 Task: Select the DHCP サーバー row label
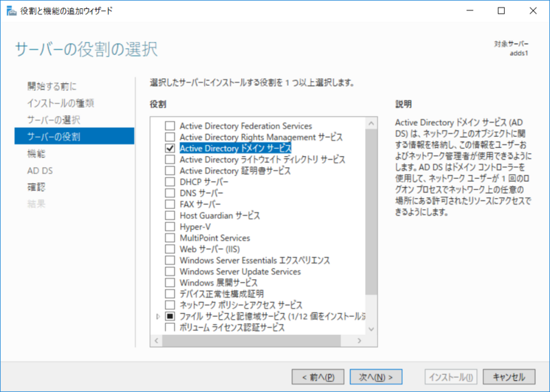pyautogui.click(x=203, y=182)
